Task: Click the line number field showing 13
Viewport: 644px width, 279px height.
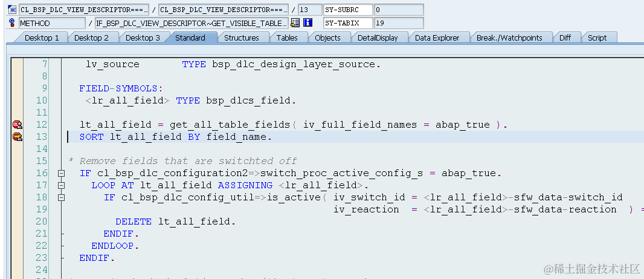Action: 310,10
